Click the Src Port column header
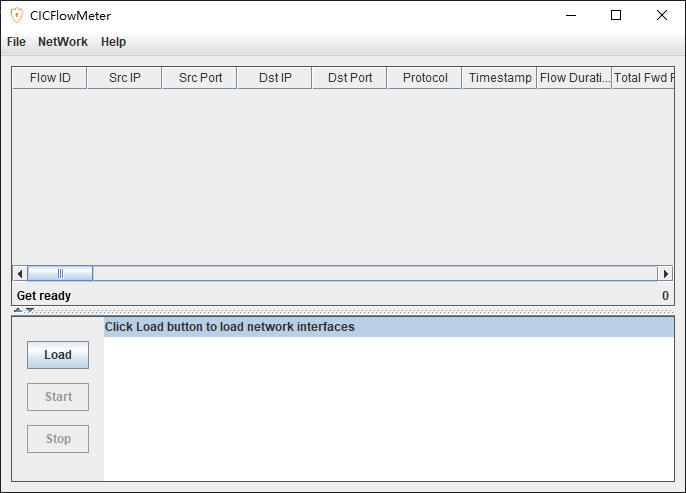 coord(200,78)
